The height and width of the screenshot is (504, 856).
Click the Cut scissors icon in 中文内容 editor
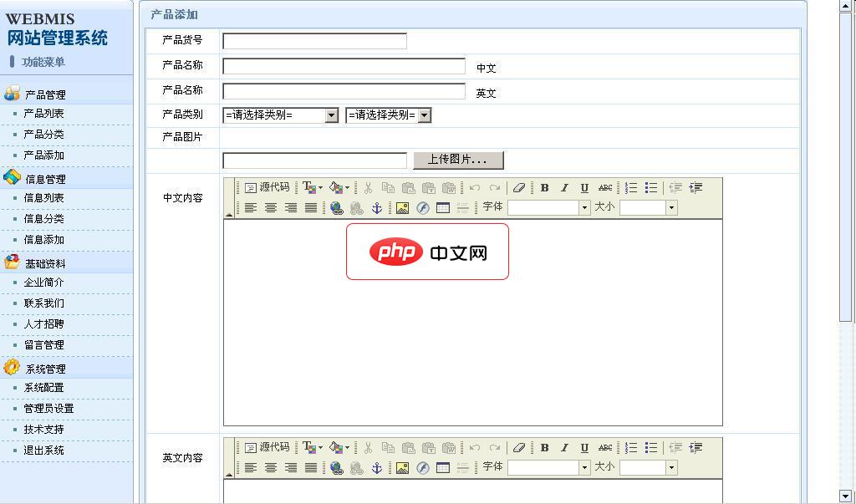click(368, 188)
